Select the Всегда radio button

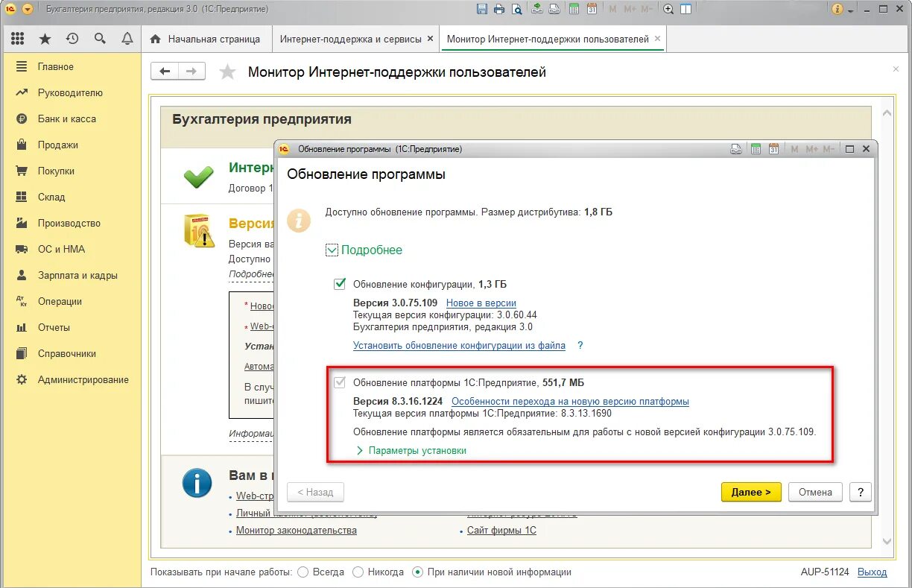point(303,572)
